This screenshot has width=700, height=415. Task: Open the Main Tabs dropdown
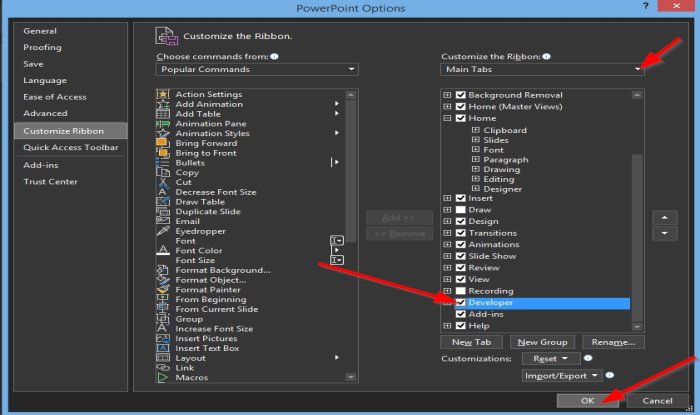(x=542, y=69)
